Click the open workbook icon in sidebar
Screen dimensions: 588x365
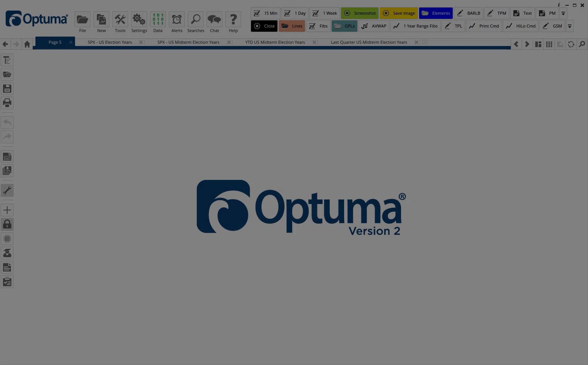(7, 75)
